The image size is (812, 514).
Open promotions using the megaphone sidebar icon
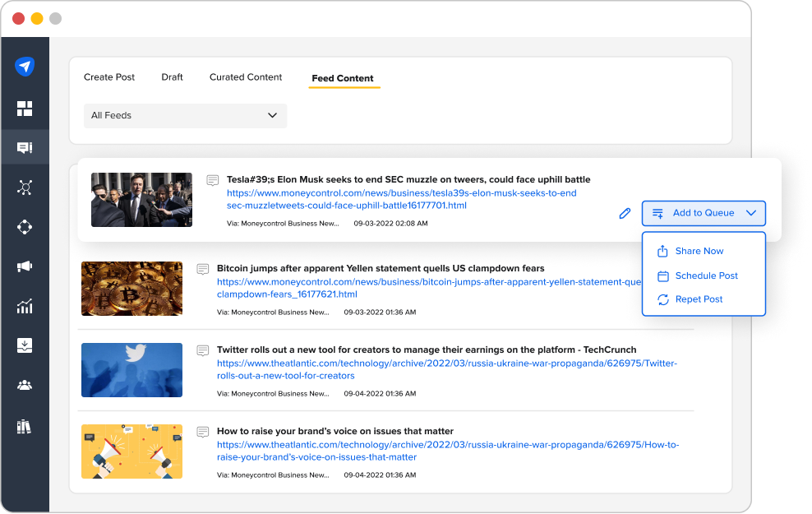[x=25, y=266]
